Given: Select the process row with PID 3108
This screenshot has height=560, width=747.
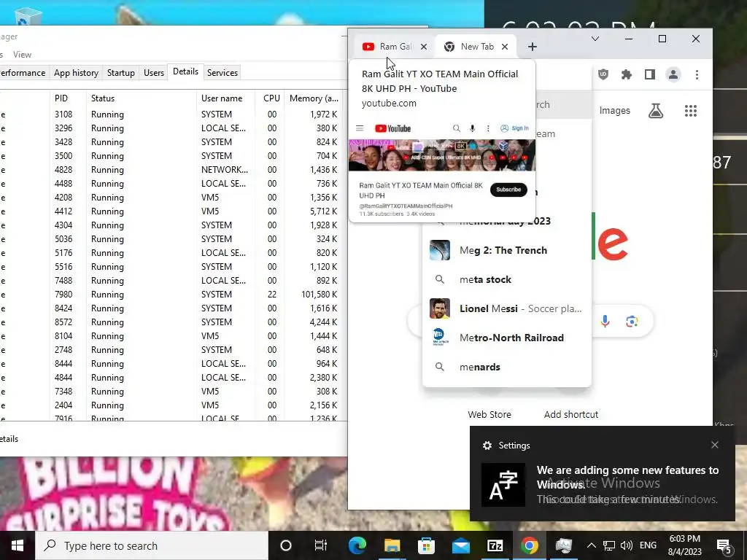Looking at the screenshot, I should coord(171,114).
